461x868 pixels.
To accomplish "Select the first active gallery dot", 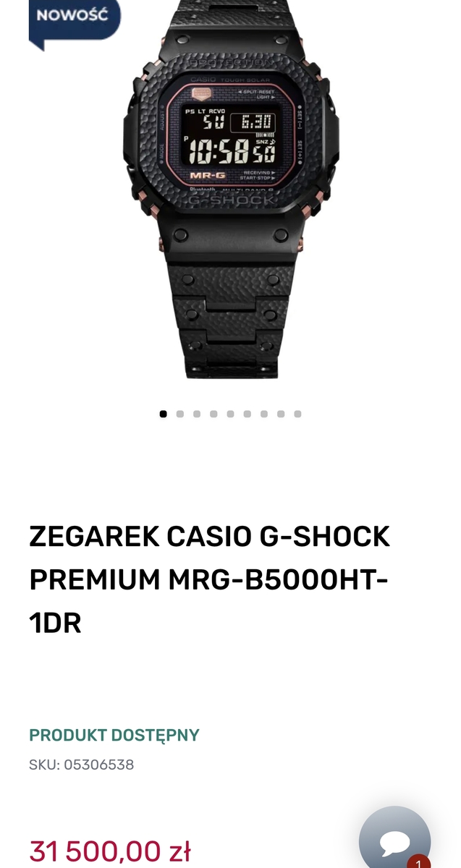I will [x=164, y=414].
